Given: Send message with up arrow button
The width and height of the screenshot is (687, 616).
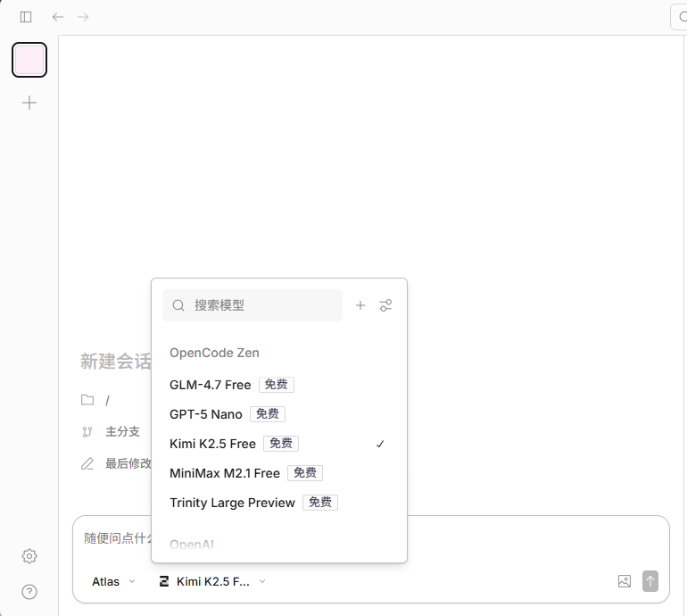Looking at the screenshot, I should coord(650,581).
